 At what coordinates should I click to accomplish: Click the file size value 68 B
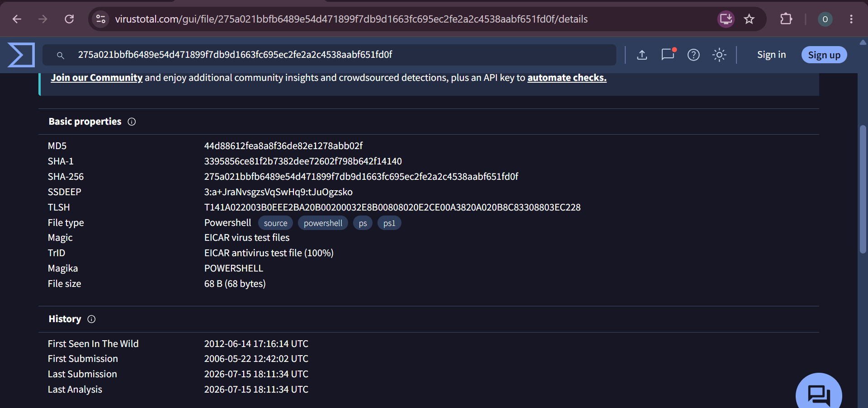235,284
